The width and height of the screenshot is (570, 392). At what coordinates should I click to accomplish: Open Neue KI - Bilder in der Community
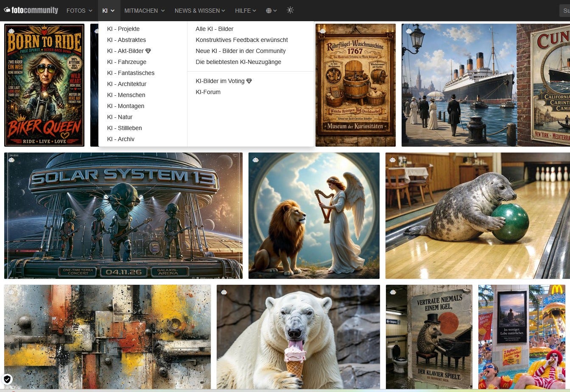240,51
